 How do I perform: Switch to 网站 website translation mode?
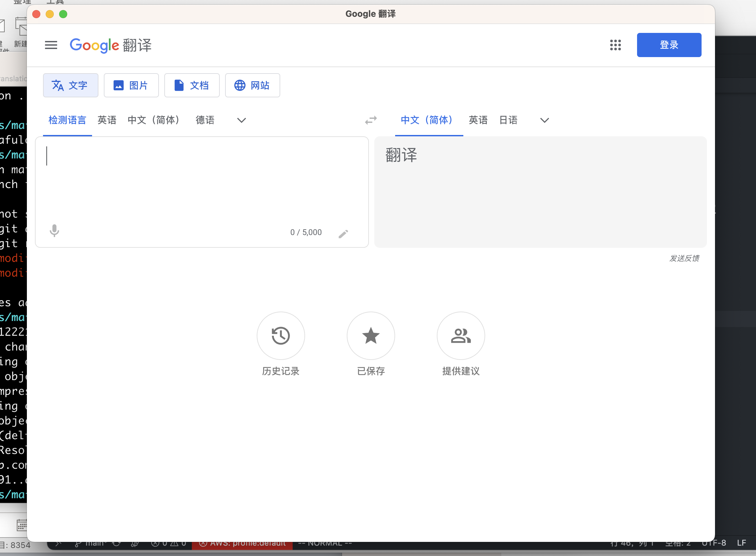tap(252, 86)
